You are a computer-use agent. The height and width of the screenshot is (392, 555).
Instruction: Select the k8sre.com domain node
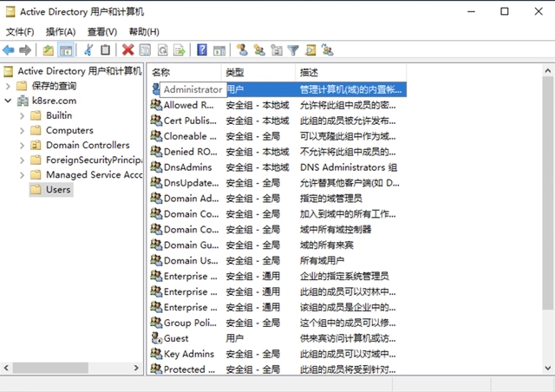coord(47,101)
